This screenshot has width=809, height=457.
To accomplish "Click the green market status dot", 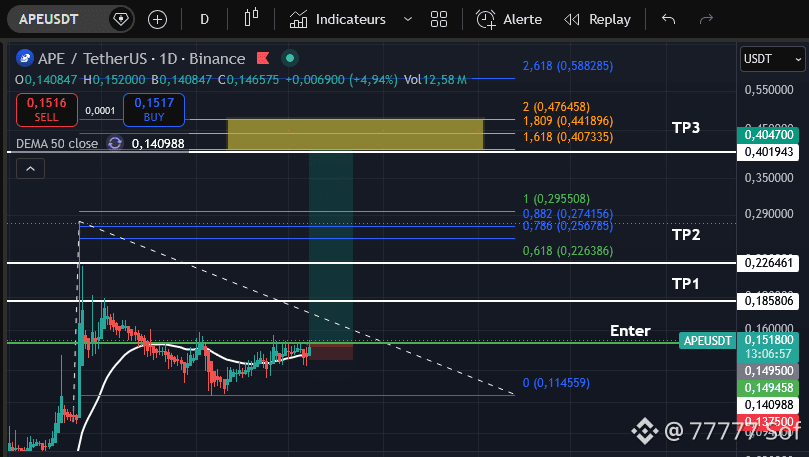I will tap(290, 58).
